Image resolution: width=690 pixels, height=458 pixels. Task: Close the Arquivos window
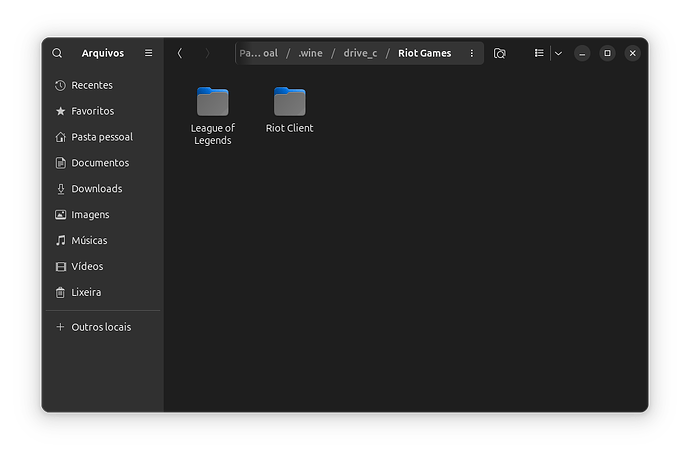(632, 53)
